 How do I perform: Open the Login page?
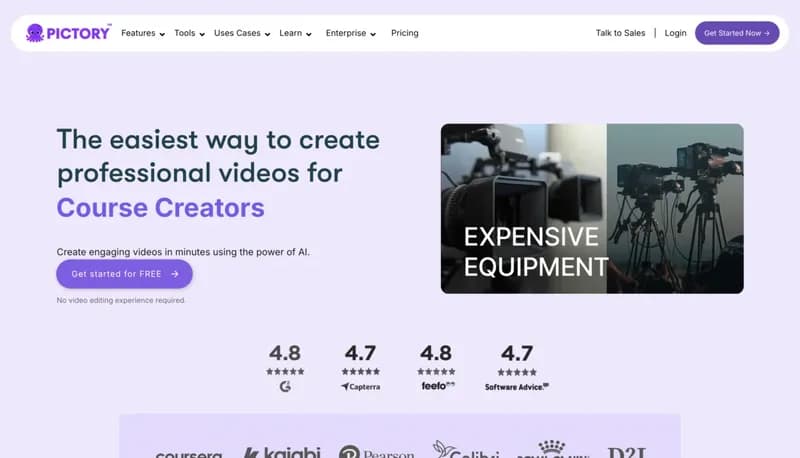coord(676,33)
